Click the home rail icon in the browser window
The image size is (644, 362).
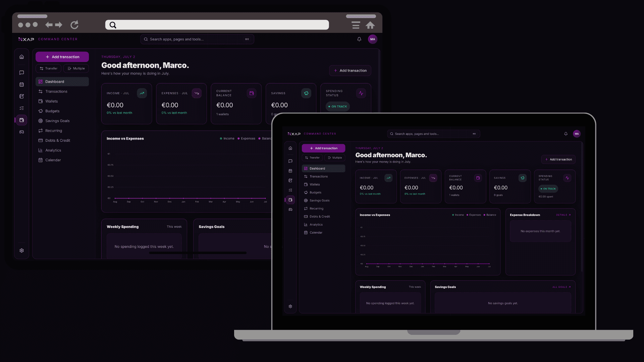pyautogui.click(x=22, y=57)
